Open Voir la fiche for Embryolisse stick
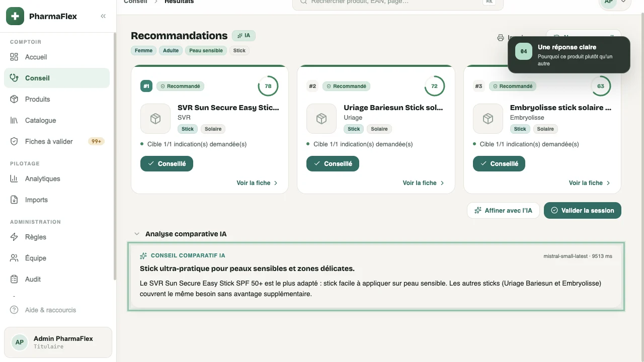644x362 pixels. pos(590,183)
